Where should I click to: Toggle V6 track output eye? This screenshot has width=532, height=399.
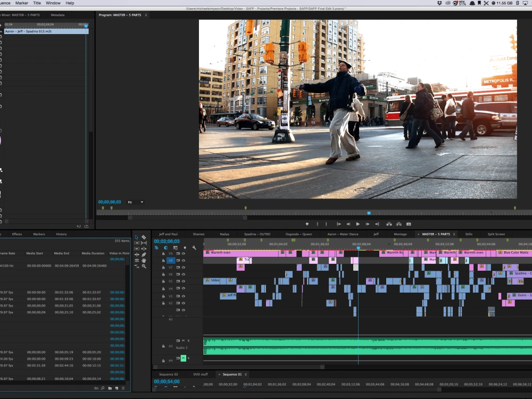click(184, 274)
